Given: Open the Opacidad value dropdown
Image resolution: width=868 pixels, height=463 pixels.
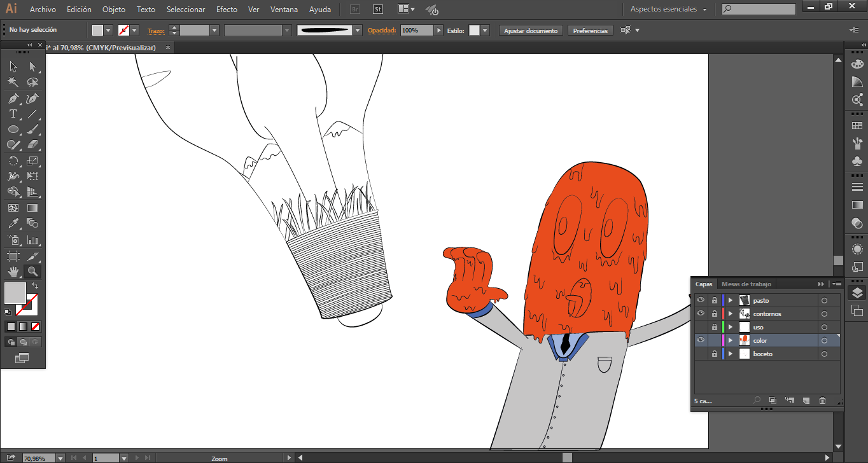Looking at the screenshot, I should coord(438,31).
